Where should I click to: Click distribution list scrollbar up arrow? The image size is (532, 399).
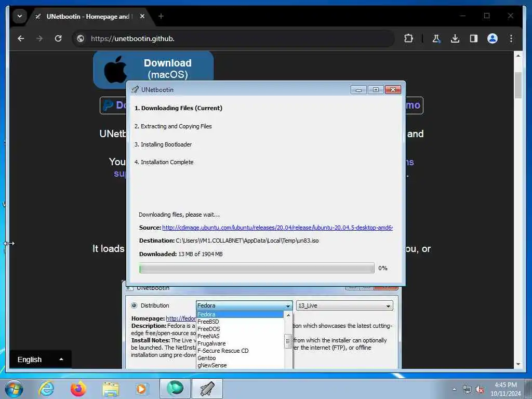[x=288, y=315]
